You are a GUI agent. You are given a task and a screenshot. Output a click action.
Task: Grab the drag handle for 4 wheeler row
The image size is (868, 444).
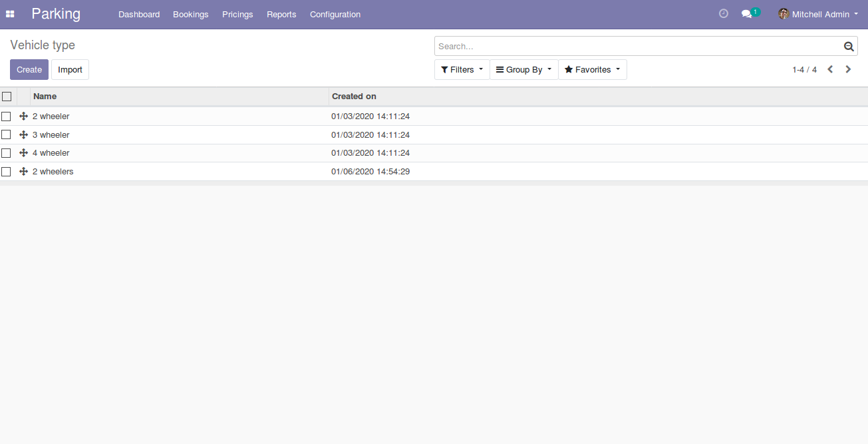[24, 153]
